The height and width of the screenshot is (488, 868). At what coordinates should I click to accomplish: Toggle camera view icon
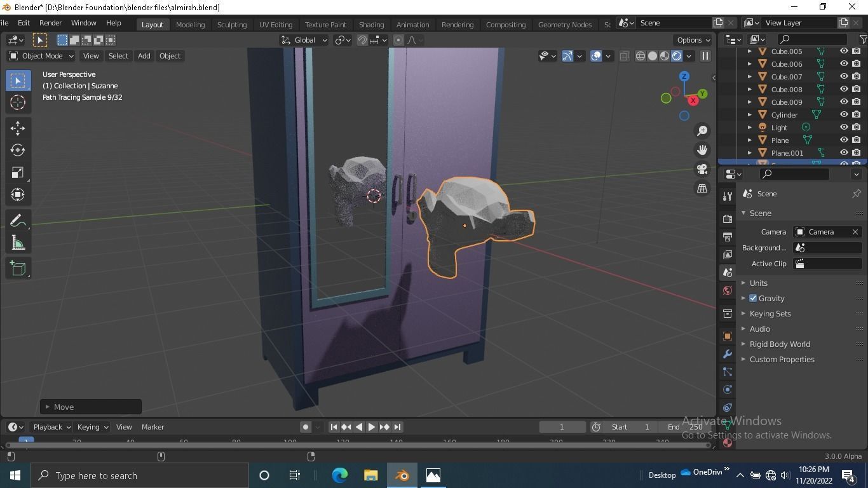[702, 169]
